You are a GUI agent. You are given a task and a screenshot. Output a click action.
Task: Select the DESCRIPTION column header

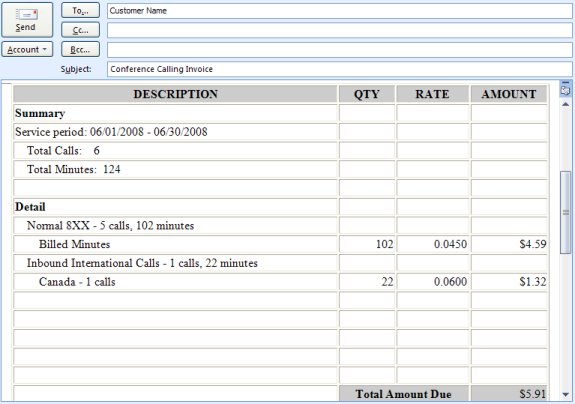coord(175,94)
